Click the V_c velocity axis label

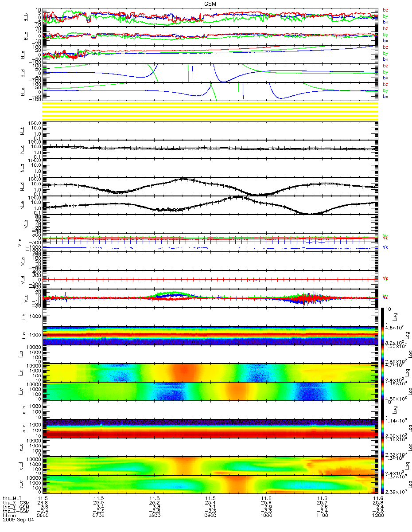19,243
